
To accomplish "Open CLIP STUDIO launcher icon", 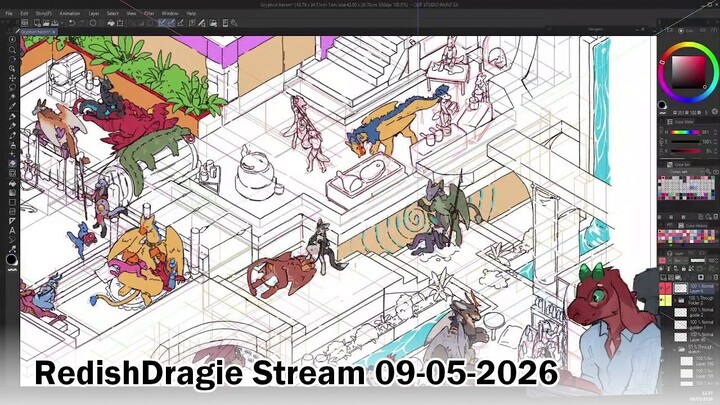I will pyautogui.click(x=25, y=23).
